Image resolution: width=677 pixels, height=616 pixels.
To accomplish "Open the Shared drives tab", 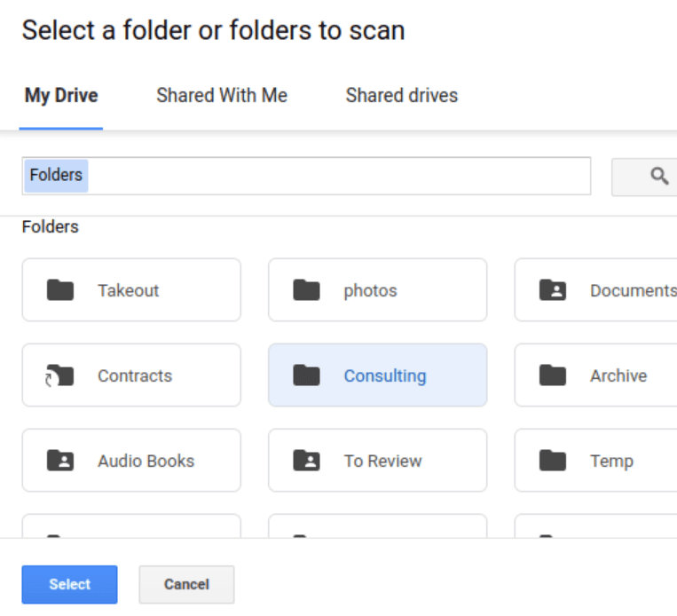I will pos(402,96).
